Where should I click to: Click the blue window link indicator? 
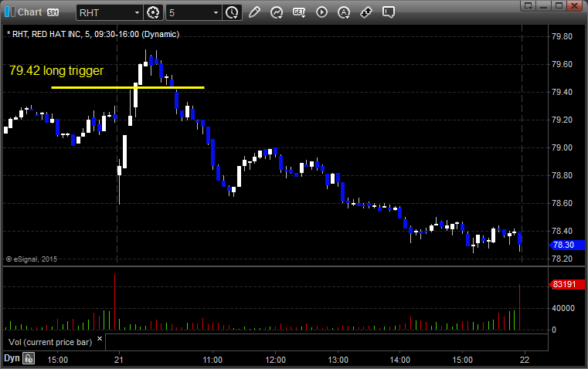click(9, 12)
